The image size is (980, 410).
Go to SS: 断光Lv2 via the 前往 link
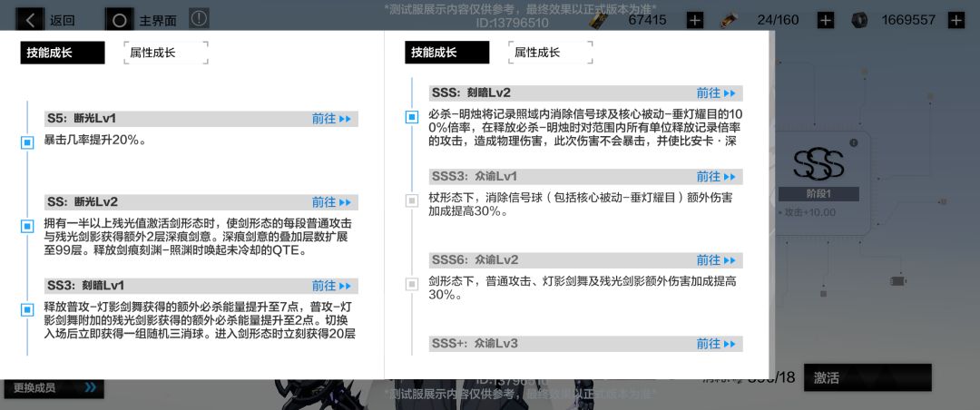pyautogui.click(x=332, y=202)
